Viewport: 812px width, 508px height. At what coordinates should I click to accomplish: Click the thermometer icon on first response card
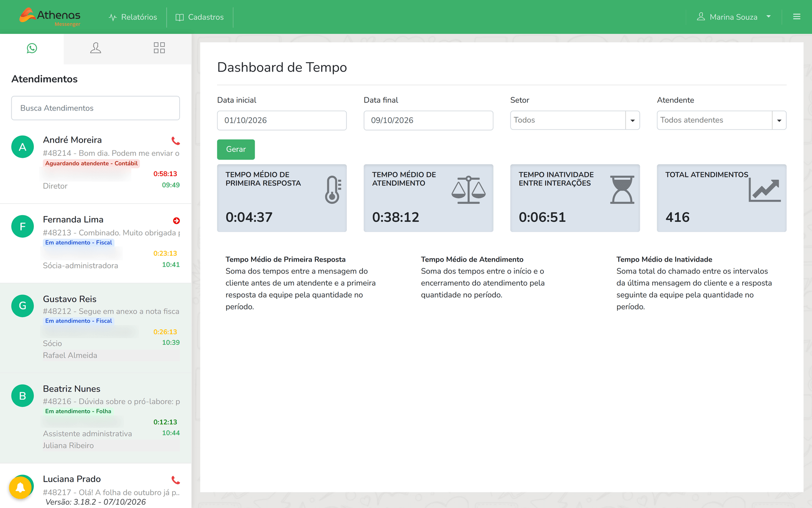pyautogui.click(x=333, y=190)
